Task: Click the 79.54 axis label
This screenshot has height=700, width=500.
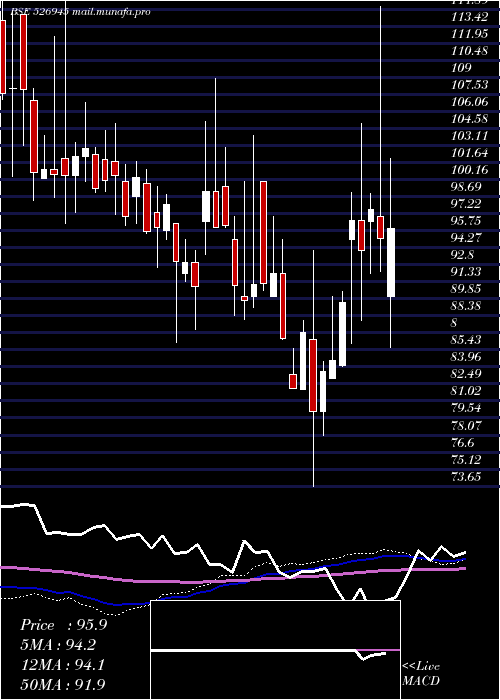Action: click(x=466, y=408)
